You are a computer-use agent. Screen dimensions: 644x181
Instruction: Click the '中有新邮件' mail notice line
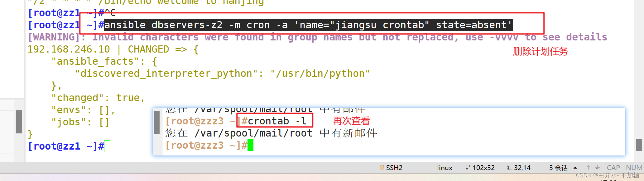pos(271,133)
